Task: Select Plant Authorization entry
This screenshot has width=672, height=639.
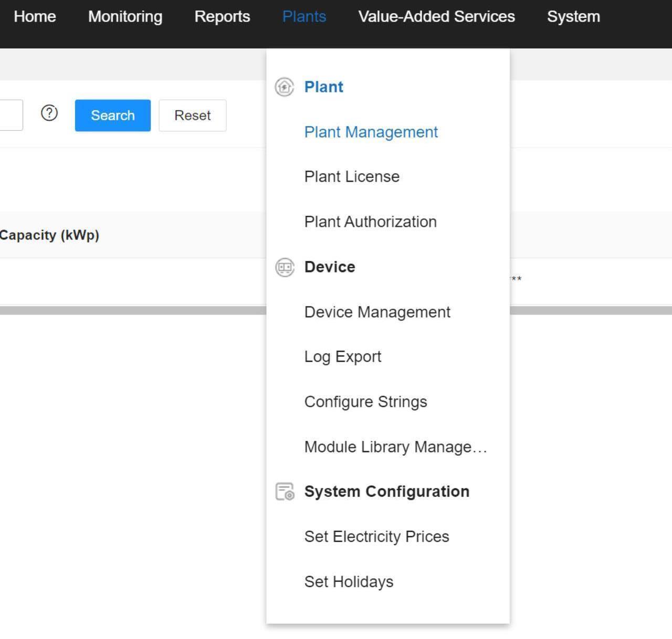Action: coord(370,222)
